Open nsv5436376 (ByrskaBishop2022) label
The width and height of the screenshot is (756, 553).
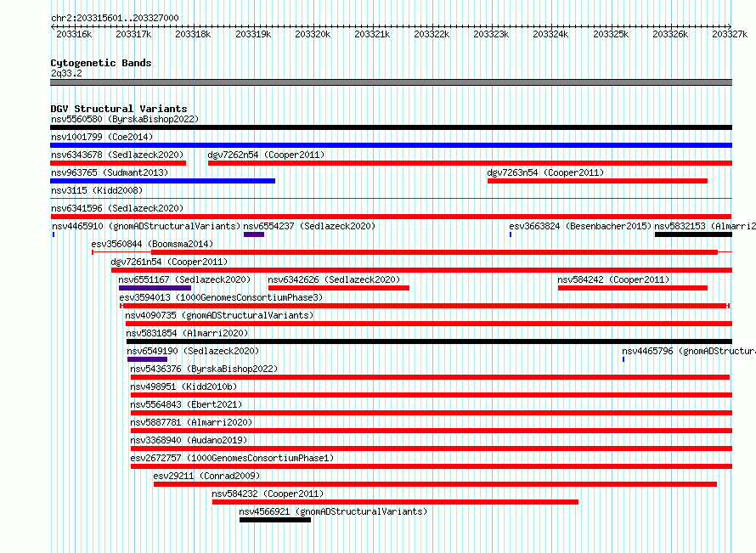204,369
